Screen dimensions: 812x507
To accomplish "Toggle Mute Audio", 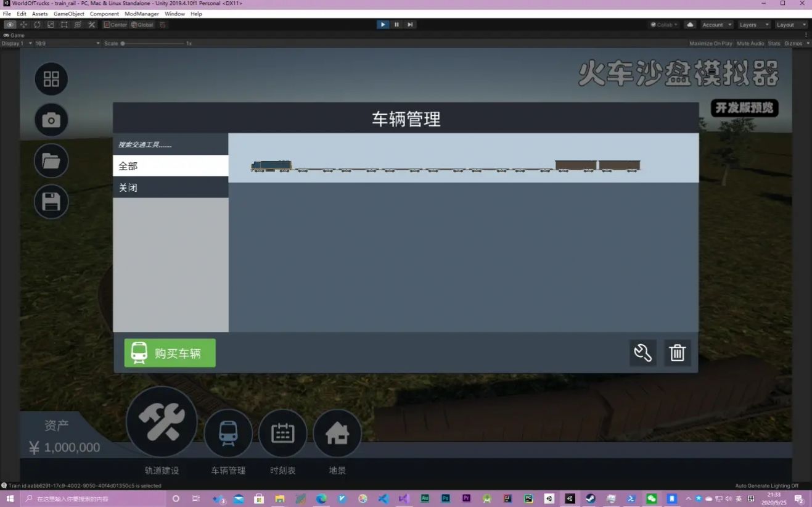I will 750,43.
